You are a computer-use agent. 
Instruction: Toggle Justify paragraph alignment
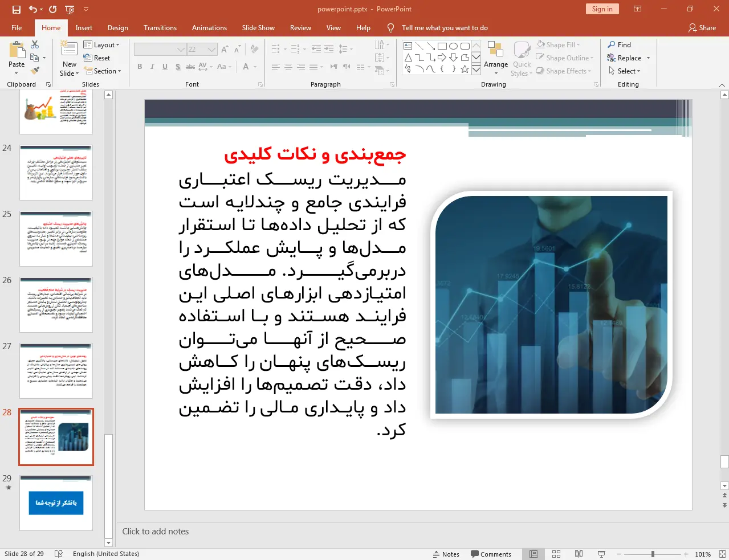point(313,67)
